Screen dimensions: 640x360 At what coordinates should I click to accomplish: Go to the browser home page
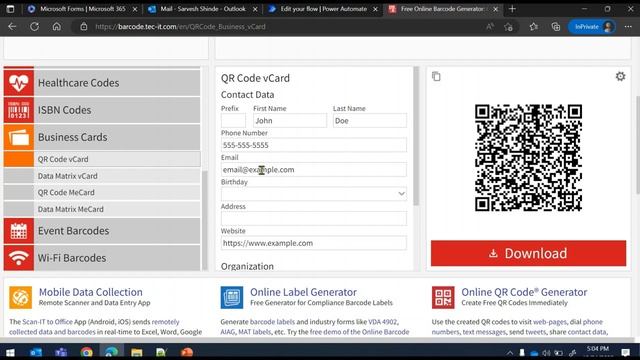point(56,27)
